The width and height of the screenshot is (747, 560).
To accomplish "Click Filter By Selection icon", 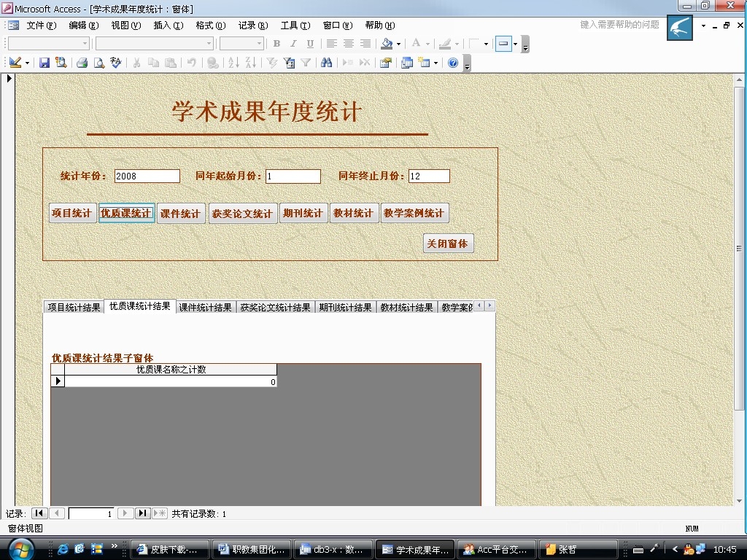I will click(x=272, y=63).
